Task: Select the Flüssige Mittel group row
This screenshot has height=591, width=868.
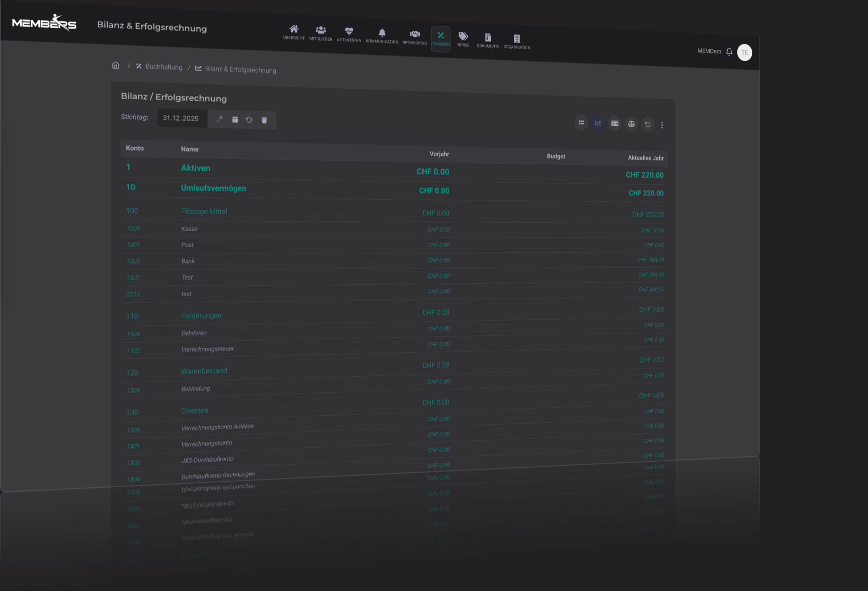Action: [394, 213]
